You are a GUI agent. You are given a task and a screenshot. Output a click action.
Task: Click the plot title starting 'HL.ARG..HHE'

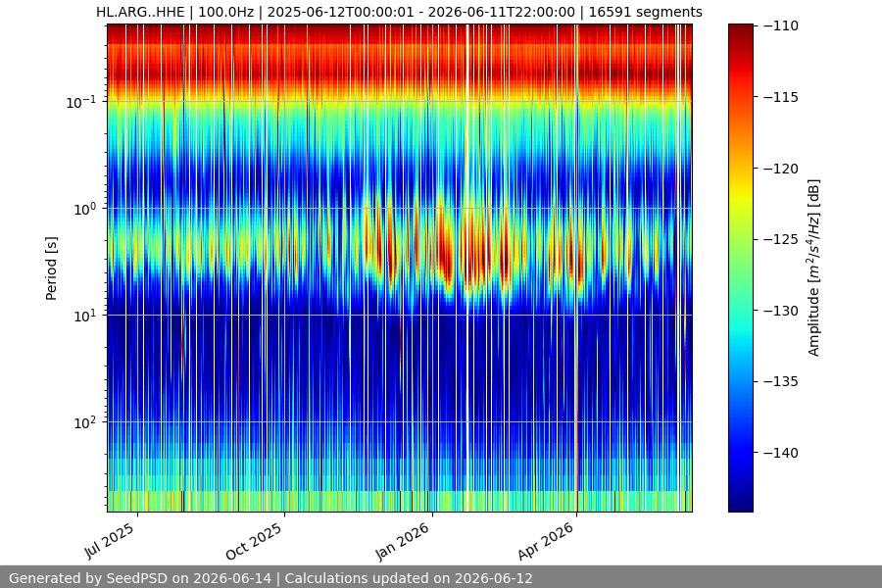pyautogui.click(x=399, y=12)
